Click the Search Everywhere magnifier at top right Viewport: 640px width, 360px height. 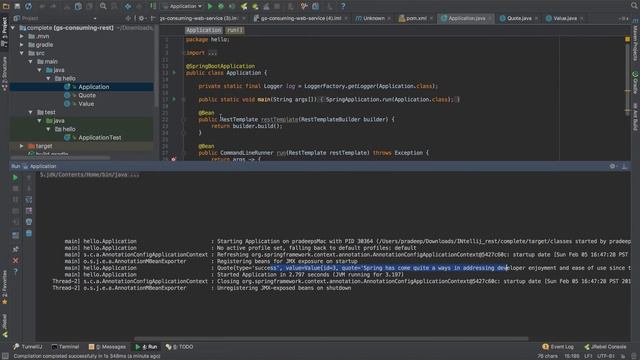pyautogui.click(x=634, y=6)
